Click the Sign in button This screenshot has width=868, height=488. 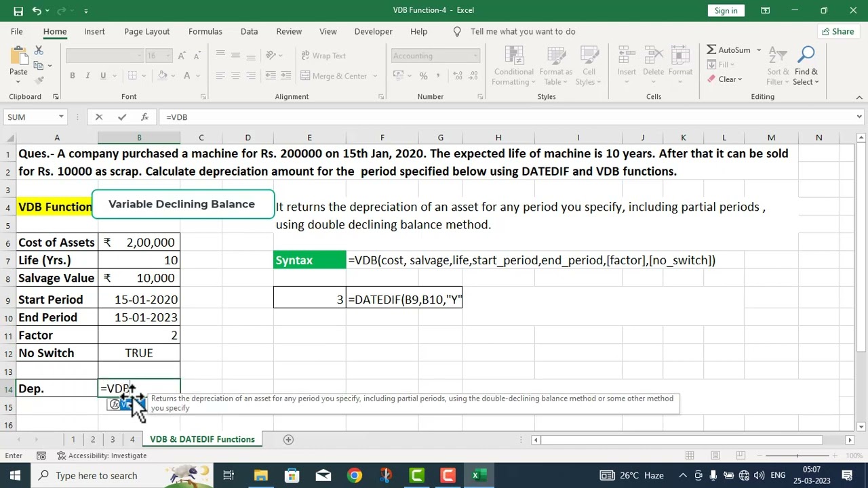726,10
